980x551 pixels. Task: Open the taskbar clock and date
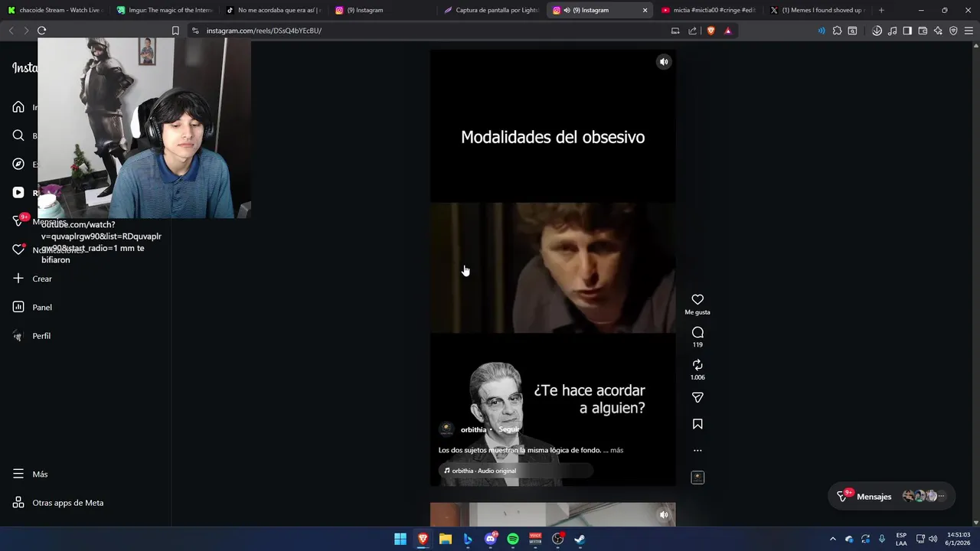coord(959,539)
